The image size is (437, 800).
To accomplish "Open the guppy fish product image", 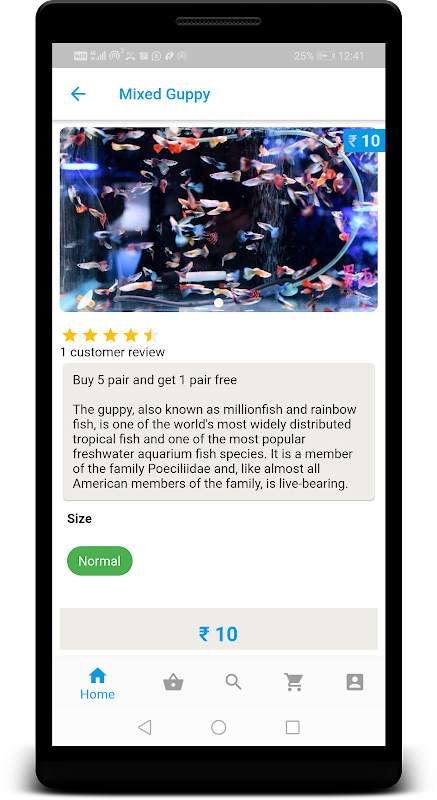I will [219, 219].
